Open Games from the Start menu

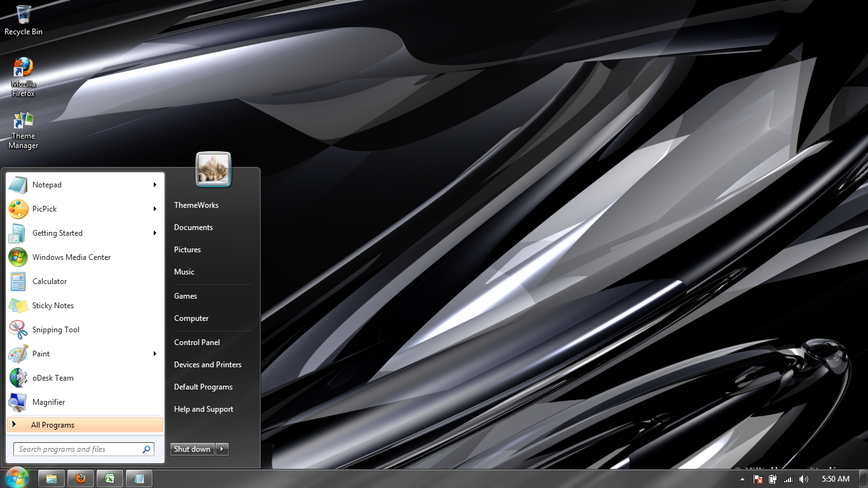186,296
